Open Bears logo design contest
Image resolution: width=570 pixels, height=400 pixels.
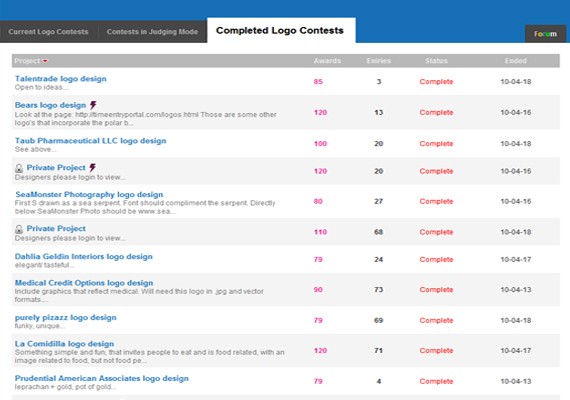(x=51, y=105)
